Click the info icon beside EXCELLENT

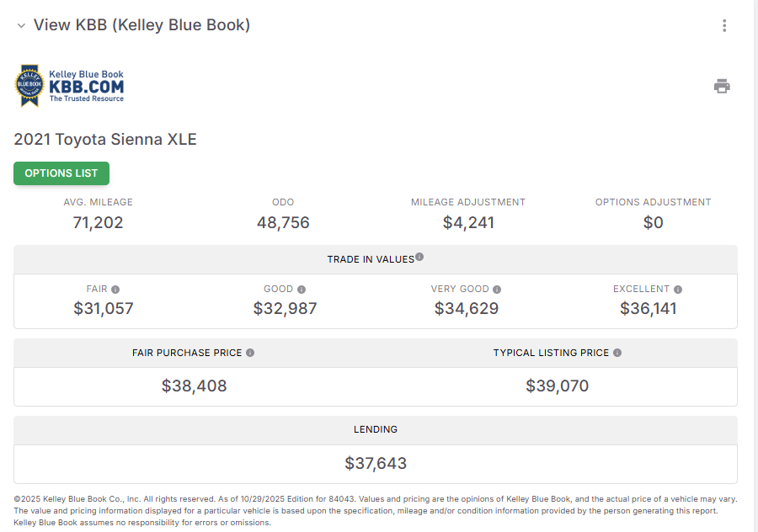(678, 290)
